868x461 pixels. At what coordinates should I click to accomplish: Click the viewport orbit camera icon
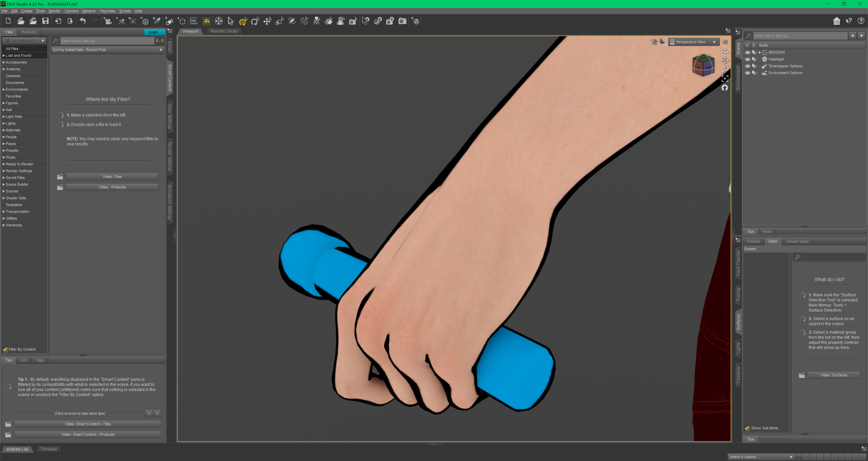pos(725,51)
